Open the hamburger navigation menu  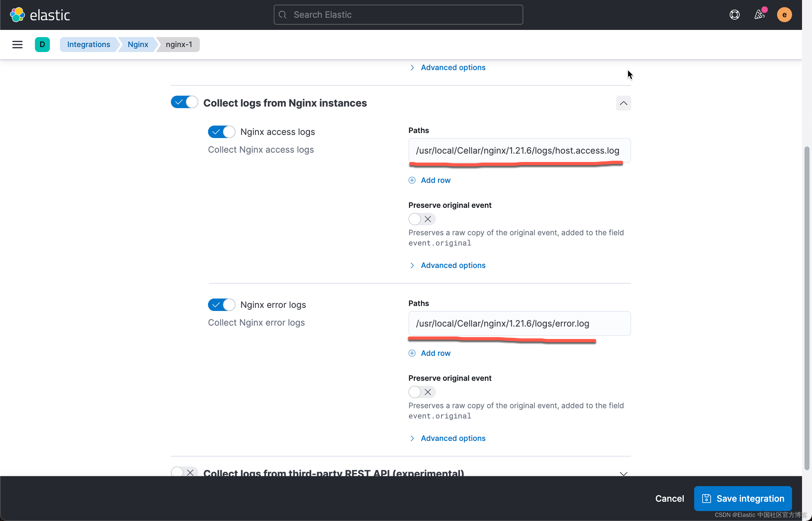pos(17,44)
